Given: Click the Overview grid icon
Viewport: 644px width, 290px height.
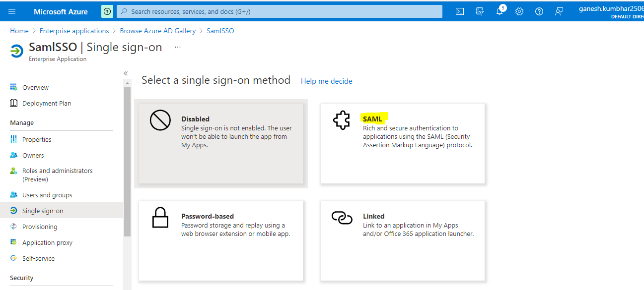Looking at the screenshot, I should pyautogui.click(x=14, y=87).
